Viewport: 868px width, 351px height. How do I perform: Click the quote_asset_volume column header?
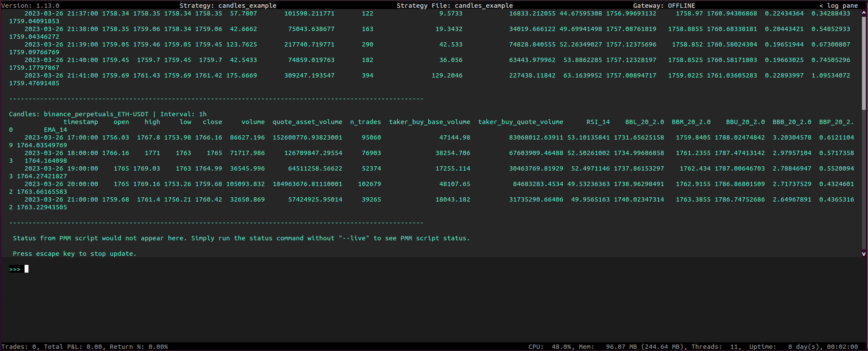[307, 122]
